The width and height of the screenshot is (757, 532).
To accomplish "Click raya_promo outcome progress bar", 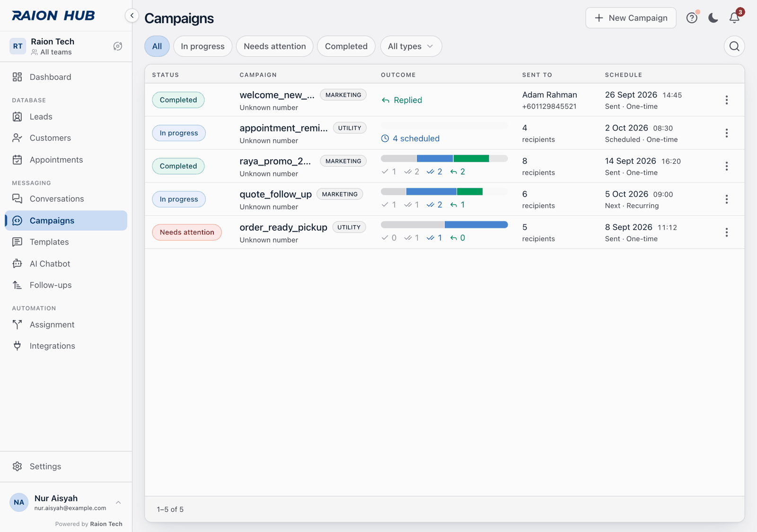I will tap(444, 158).
